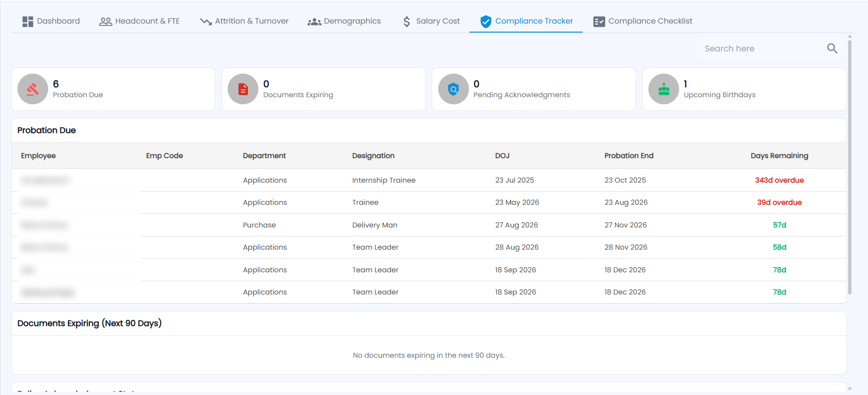868x395 pixels.
Task: Click the DOJ column header
Action: [502, 156]
